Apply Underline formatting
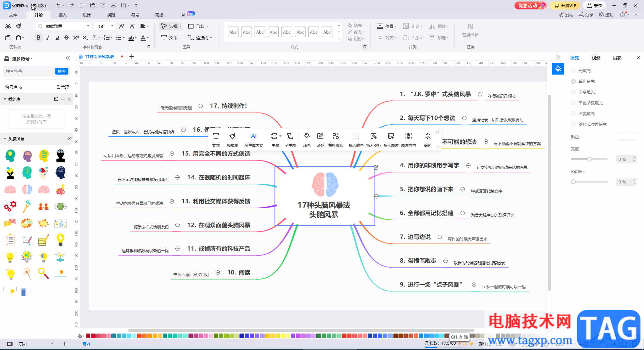Viewport: 644px width, 350px height. [57, 38]
